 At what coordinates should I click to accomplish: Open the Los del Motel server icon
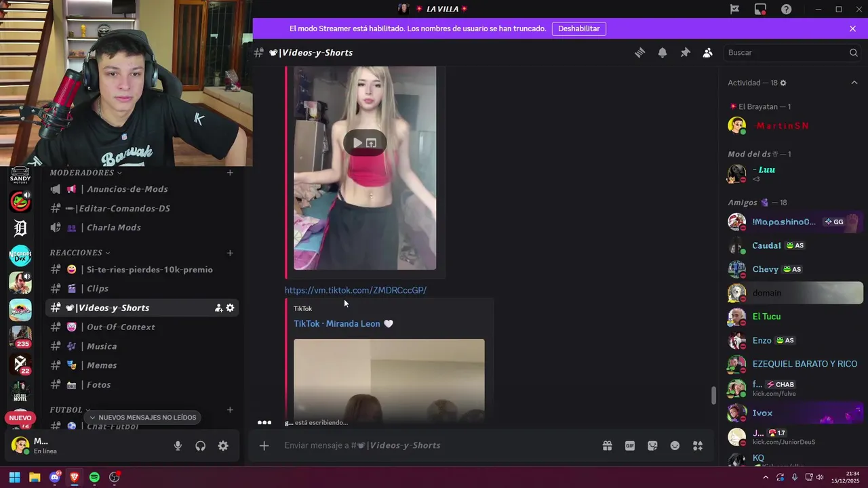20,391
